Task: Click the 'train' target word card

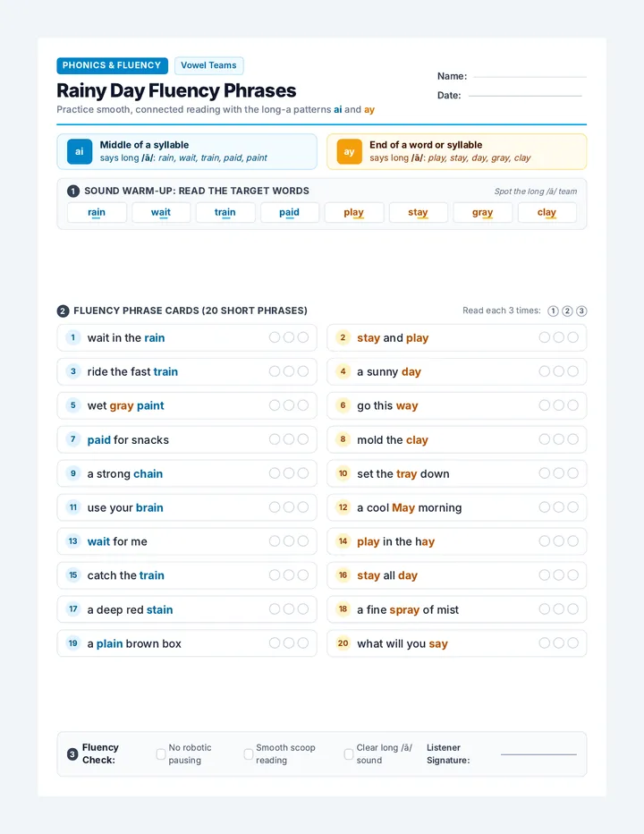Action: click(225, 212)
